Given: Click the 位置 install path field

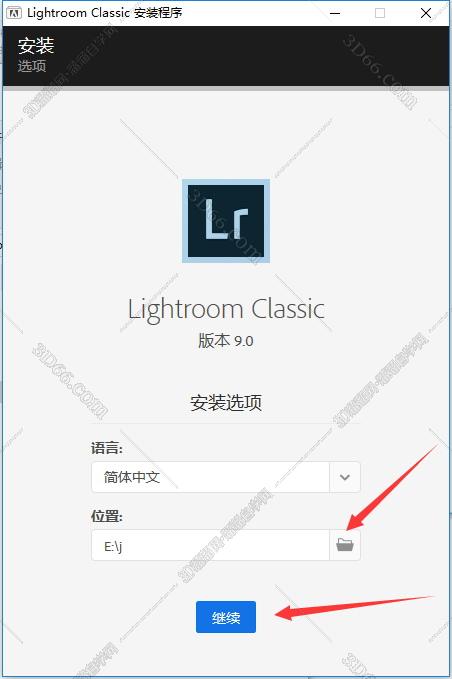Looking at the screenshot, I should [210, 545].
